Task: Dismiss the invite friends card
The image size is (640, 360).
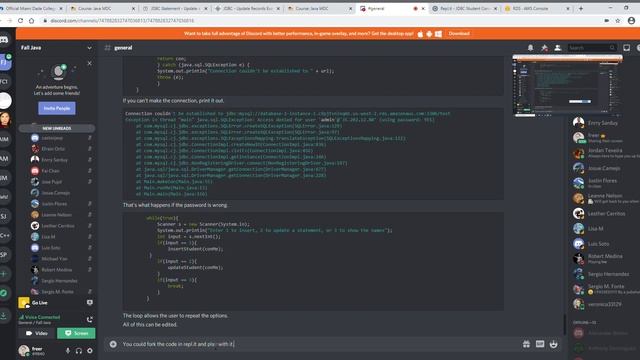Action: click(89, 63)
